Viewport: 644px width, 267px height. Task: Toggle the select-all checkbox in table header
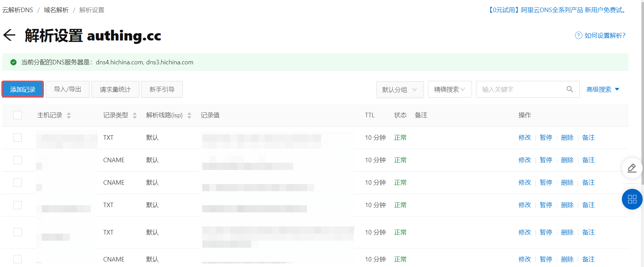(18, 115)
